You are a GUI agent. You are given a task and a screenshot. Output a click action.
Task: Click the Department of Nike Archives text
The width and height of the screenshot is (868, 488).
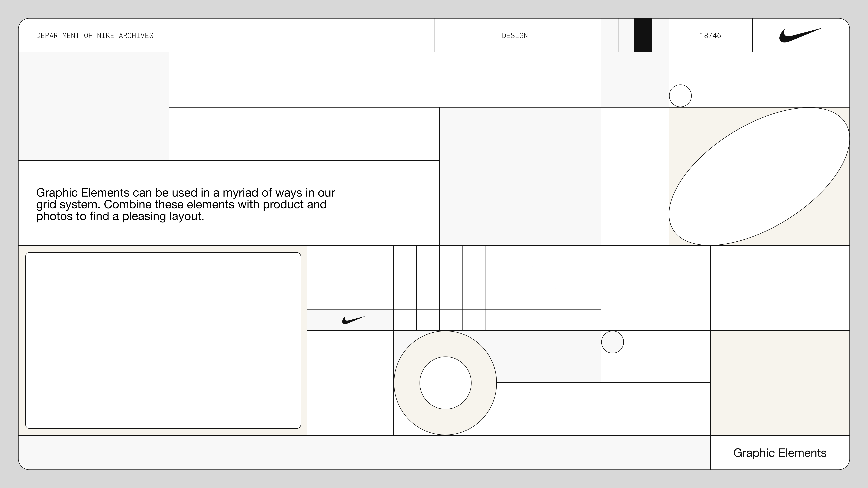click(x=95, y=36)
